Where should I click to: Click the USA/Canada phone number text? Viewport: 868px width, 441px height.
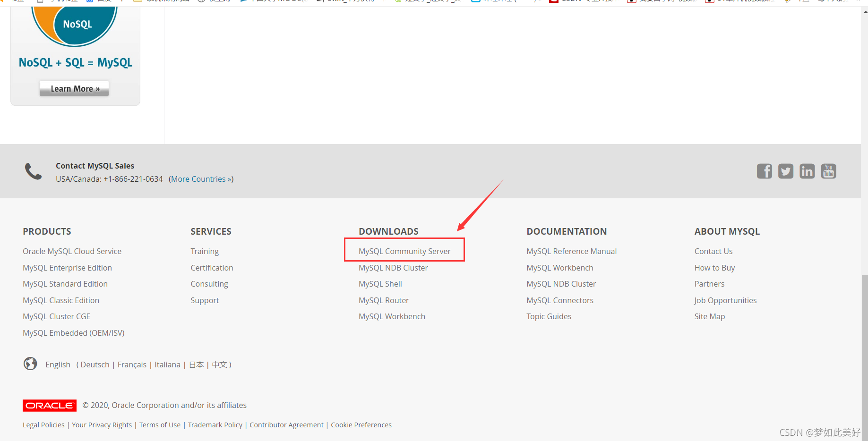109,179
